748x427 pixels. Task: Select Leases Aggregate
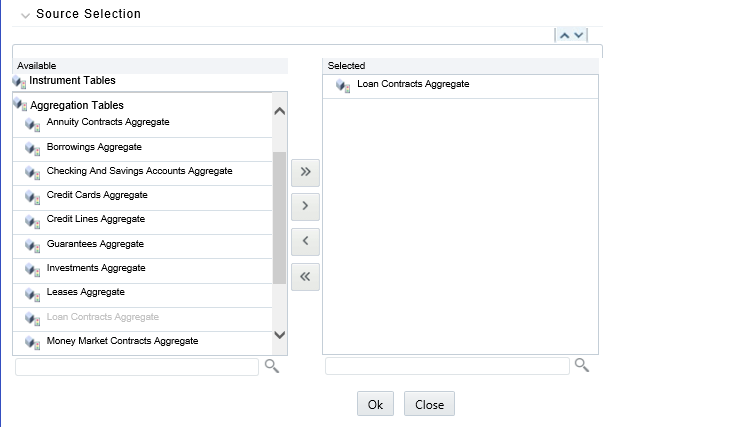[x=85, y=292]
